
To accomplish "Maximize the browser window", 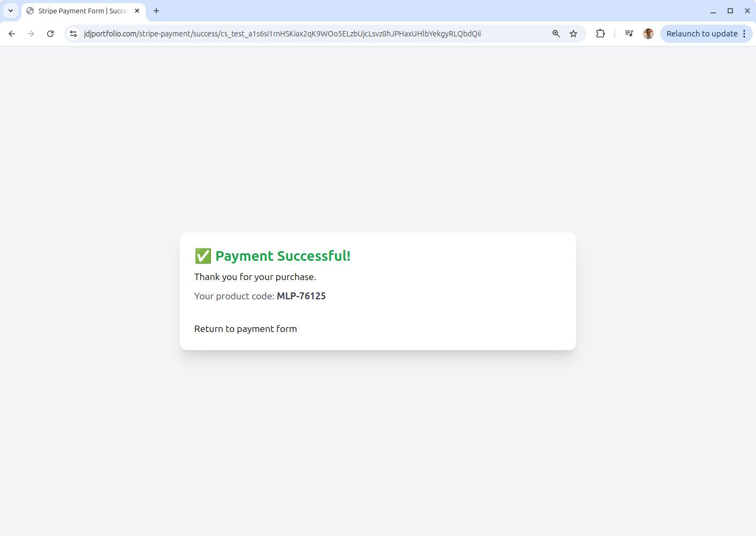I will [x=730, y=11].
